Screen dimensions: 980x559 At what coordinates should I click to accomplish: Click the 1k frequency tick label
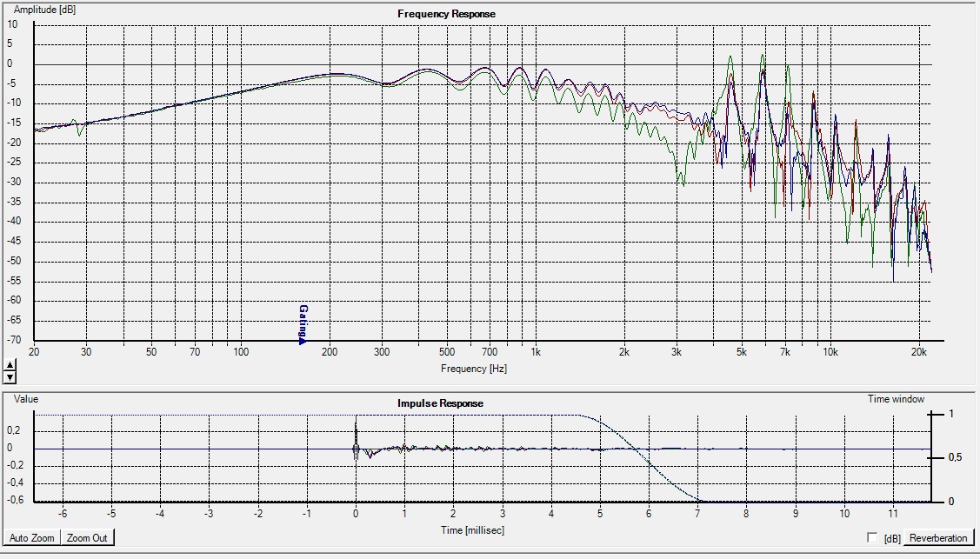click(x=536, y=352)
